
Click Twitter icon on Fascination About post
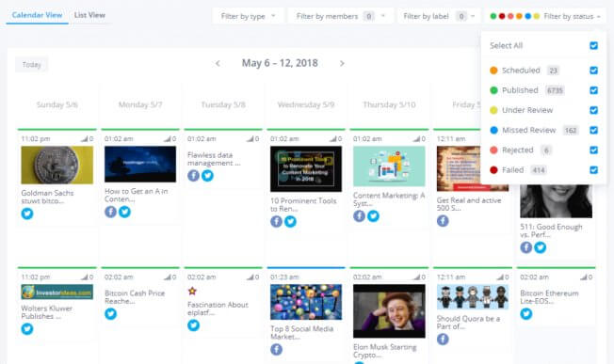(193, 324)
